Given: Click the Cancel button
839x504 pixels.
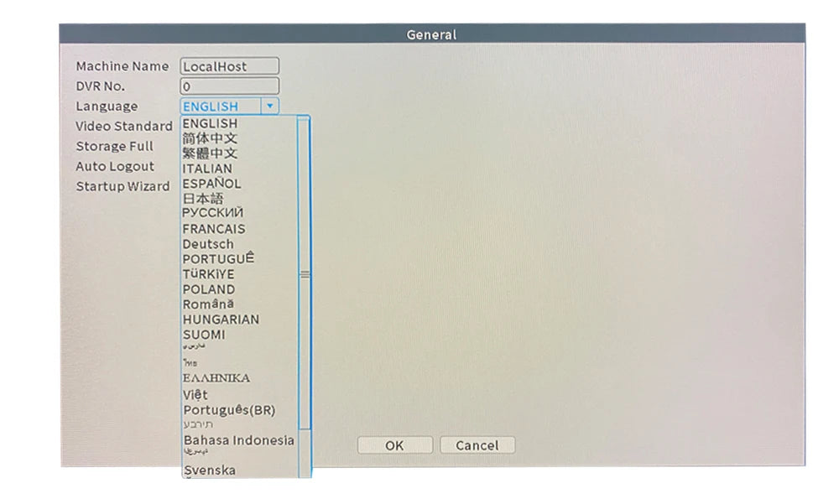Looking at the screenshot, I should click(x=477, y=445).
